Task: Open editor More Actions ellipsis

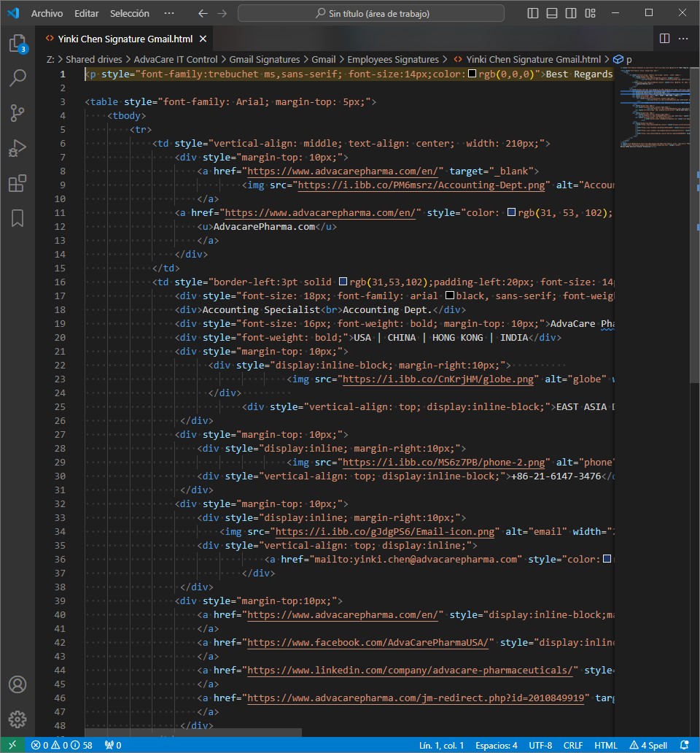Action: point(683,39)
